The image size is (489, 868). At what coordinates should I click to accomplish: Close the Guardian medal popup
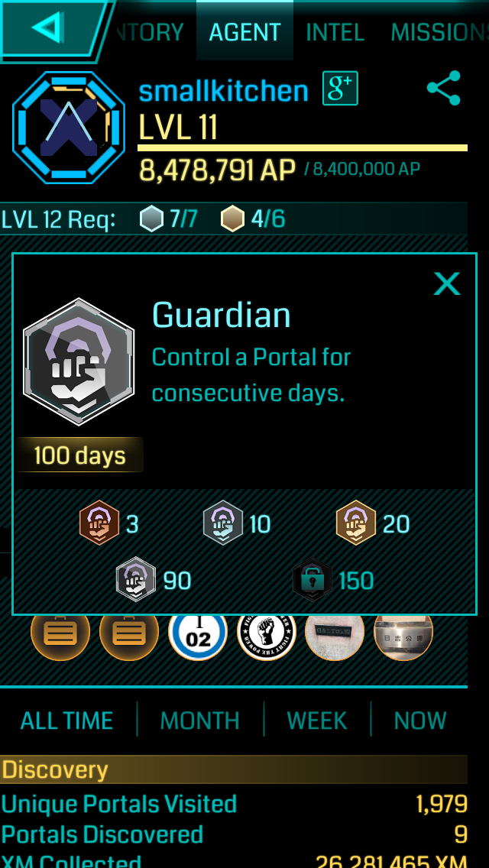pyautogui.click(x=447, y=284)
